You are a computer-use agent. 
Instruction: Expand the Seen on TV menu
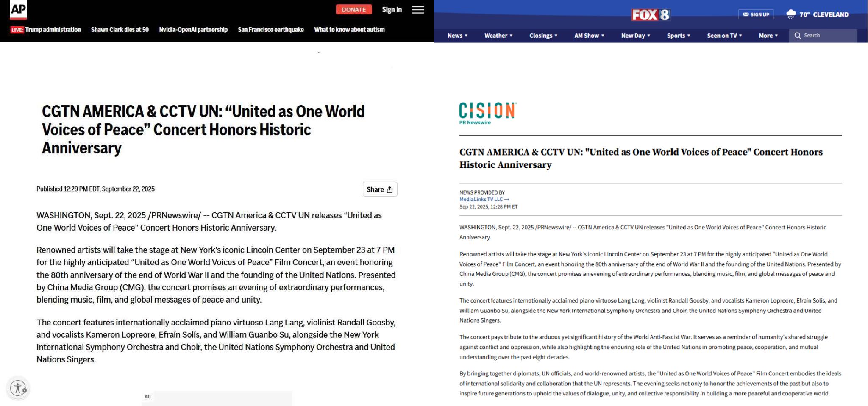pos(724,36)
